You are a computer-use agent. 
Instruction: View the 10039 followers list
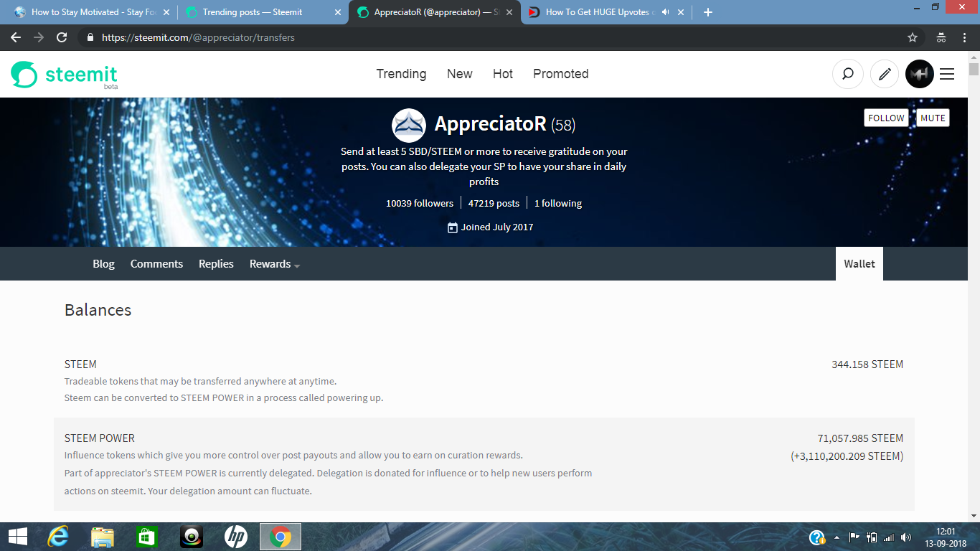pyautogui.click(x=420, y=203)
